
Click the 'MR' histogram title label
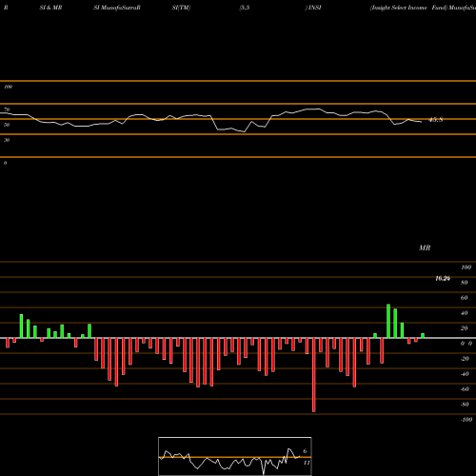tap(425, 248)
